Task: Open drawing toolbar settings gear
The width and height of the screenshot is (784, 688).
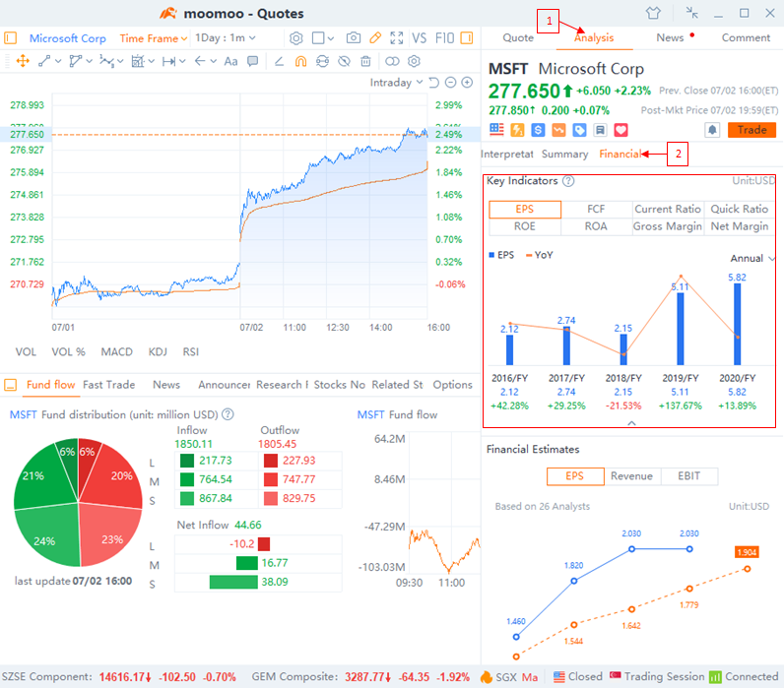Action: (414, 61)
